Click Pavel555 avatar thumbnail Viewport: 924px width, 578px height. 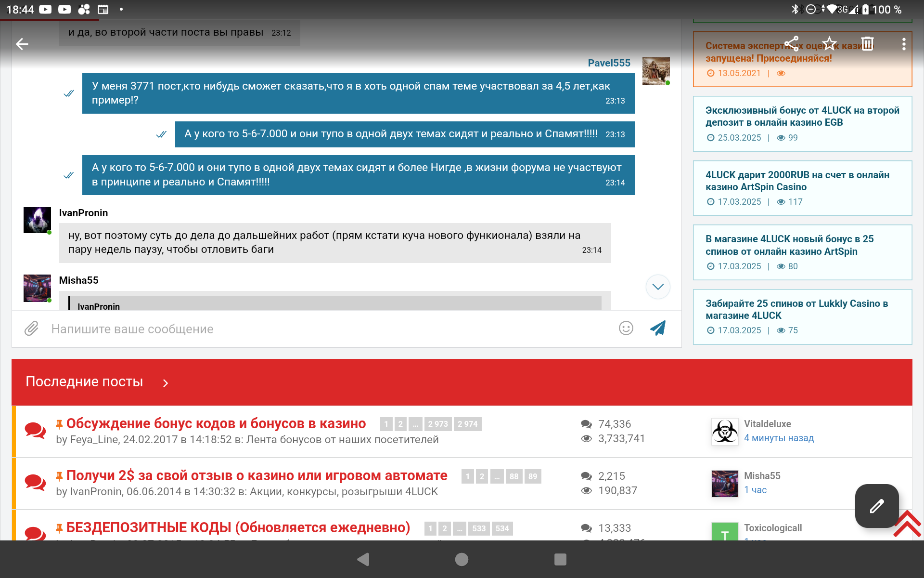pyautogui.click(x=655, y=71)
